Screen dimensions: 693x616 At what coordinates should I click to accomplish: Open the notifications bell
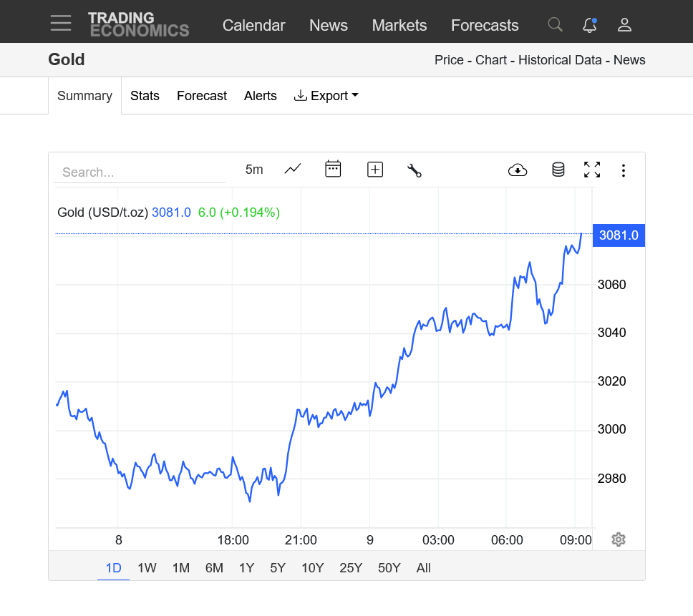(x=589, y=25)
